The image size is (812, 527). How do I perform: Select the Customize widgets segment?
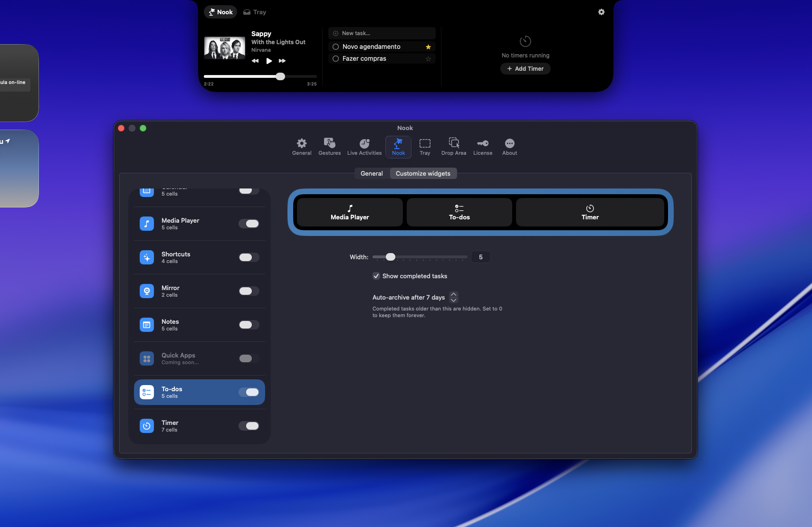pos(423,173)
